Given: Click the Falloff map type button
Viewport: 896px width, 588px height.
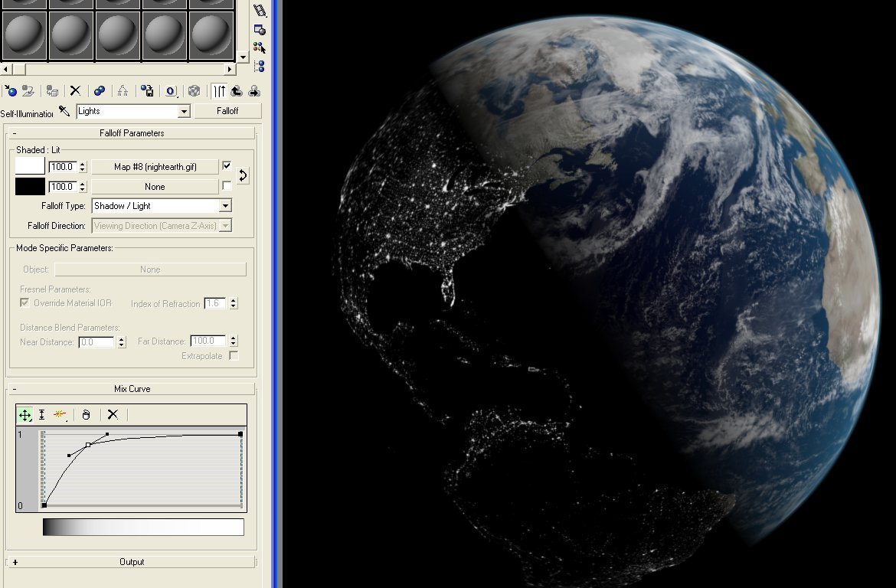Looking at the screenshot, I should click(x=227, y=111).
